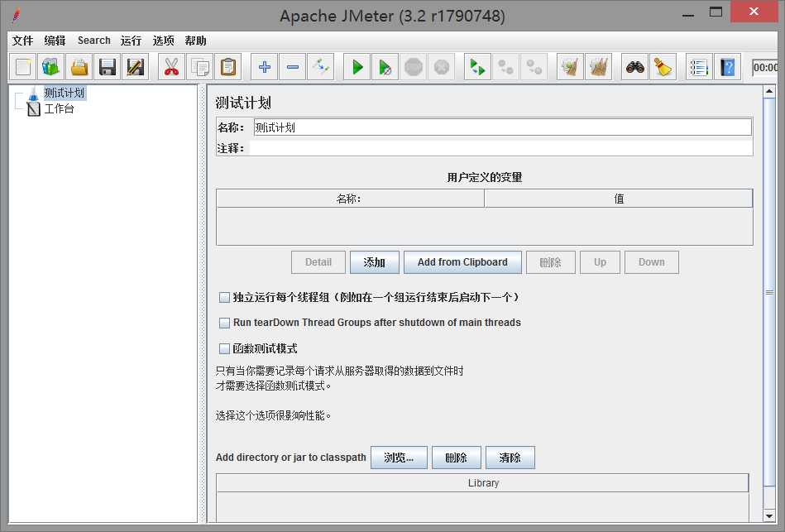The image size is (785, 532).
Task: Click the Down button
Action: click(x=652, y=262)
